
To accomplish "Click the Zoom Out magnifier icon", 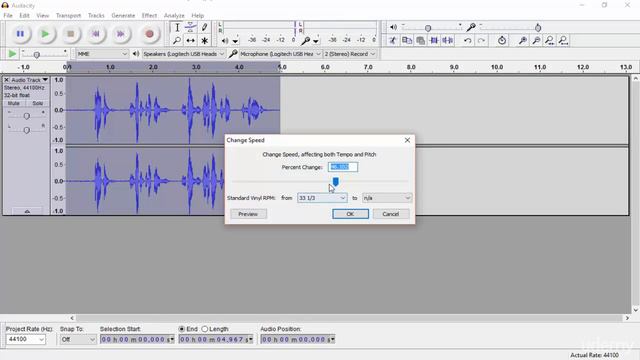I will tap(536, 40).
